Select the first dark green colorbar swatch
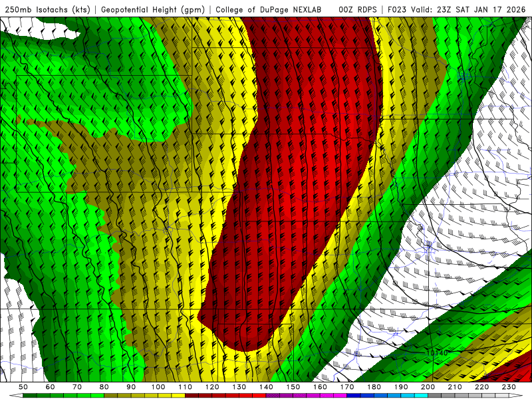This screenshot has width=532, height=399. pyautogui.click(x=29, y=396)
